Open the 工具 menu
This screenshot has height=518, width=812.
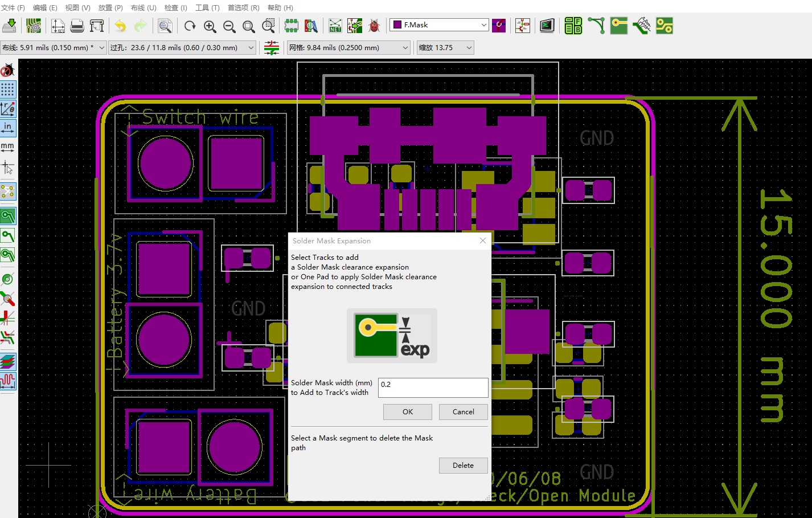(x=207, y=7)
